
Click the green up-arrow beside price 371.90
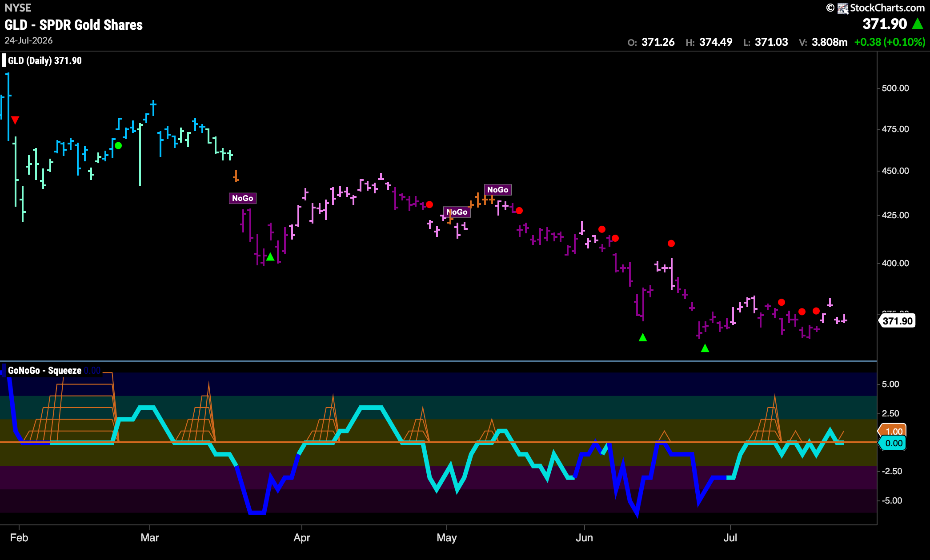point(918,24)
